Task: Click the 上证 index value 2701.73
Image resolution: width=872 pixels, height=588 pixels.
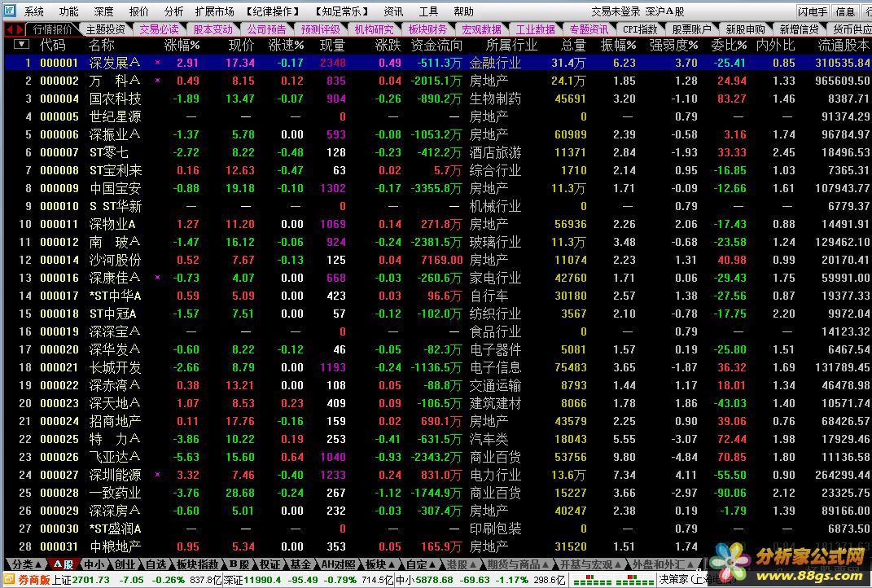Action: point(92,580)
